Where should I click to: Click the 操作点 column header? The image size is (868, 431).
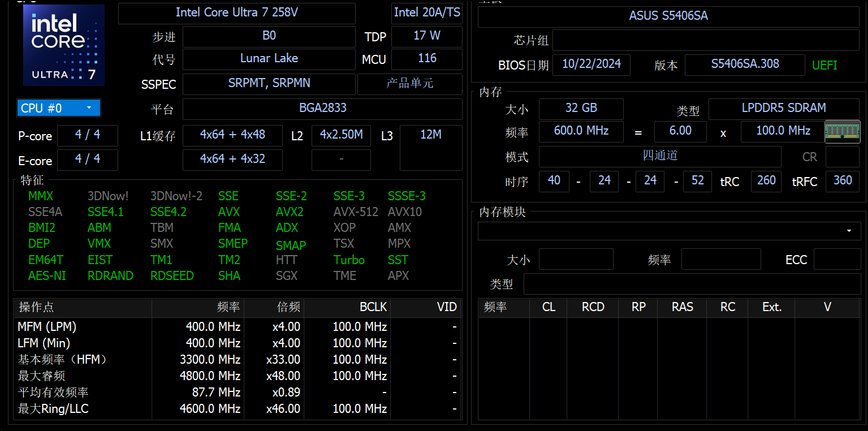click(x=83, y=307)
